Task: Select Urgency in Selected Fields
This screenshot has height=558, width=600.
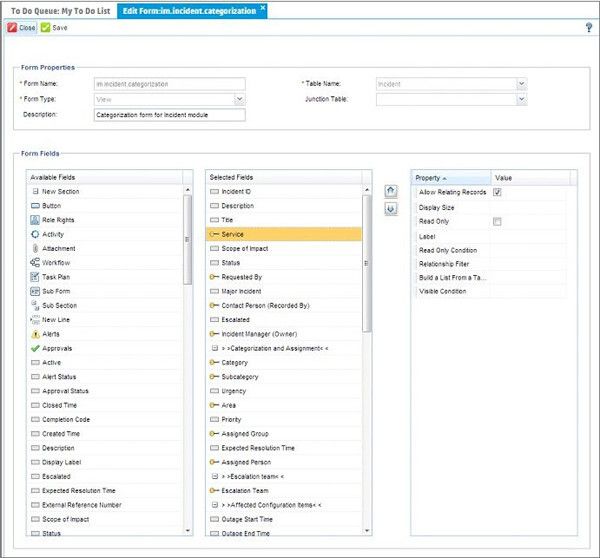Action: 284,391
